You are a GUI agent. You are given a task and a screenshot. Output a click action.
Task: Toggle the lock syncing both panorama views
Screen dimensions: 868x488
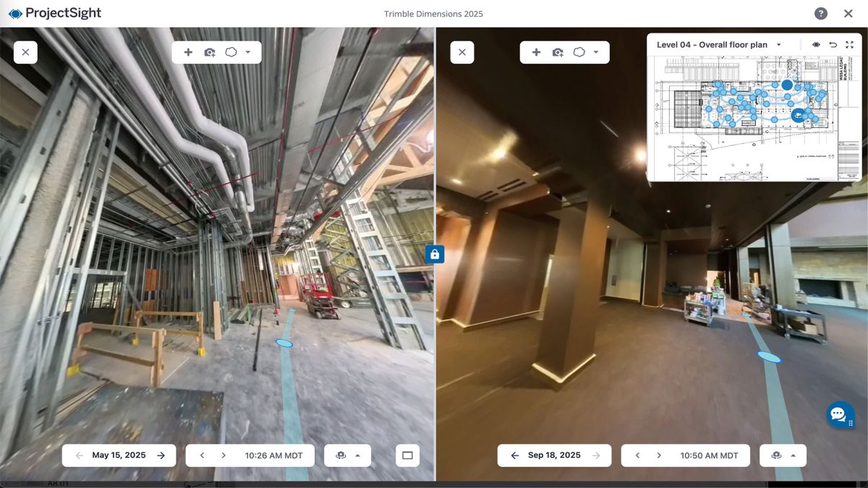click(x=435, y=254)
